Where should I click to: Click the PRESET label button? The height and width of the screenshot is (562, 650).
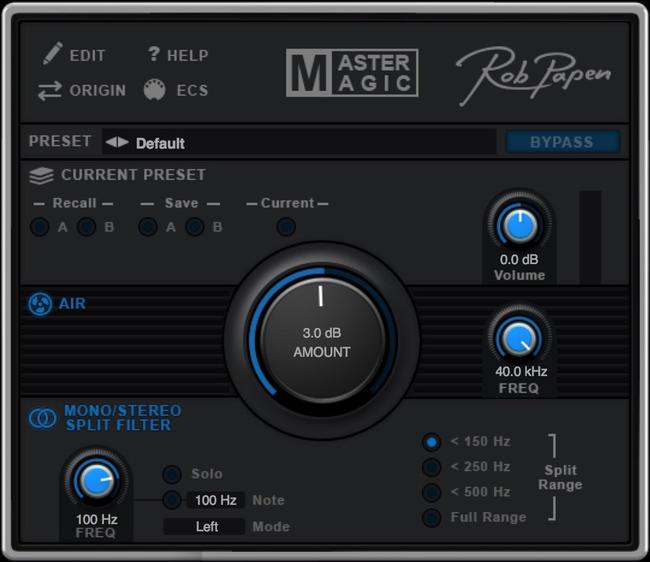coord(60,141)
